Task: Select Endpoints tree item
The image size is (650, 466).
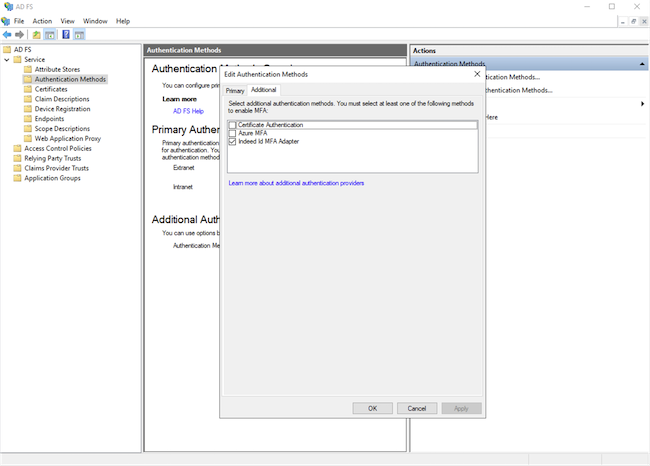Action: [49, 119]
